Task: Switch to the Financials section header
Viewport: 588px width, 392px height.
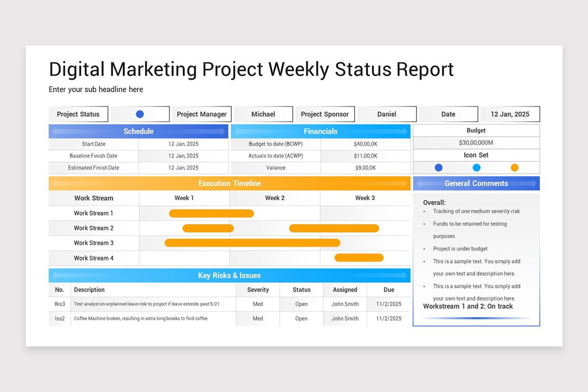Action: 320,131
